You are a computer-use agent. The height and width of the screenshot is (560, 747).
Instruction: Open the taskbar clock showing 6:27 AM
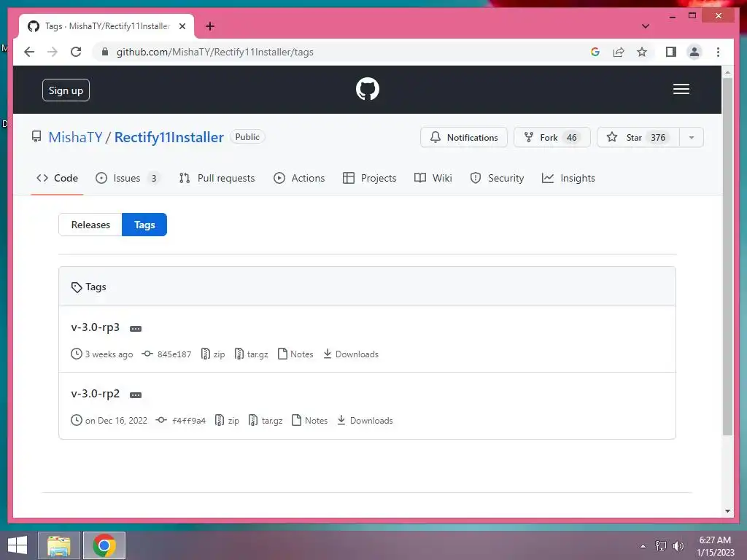point(716,546)
